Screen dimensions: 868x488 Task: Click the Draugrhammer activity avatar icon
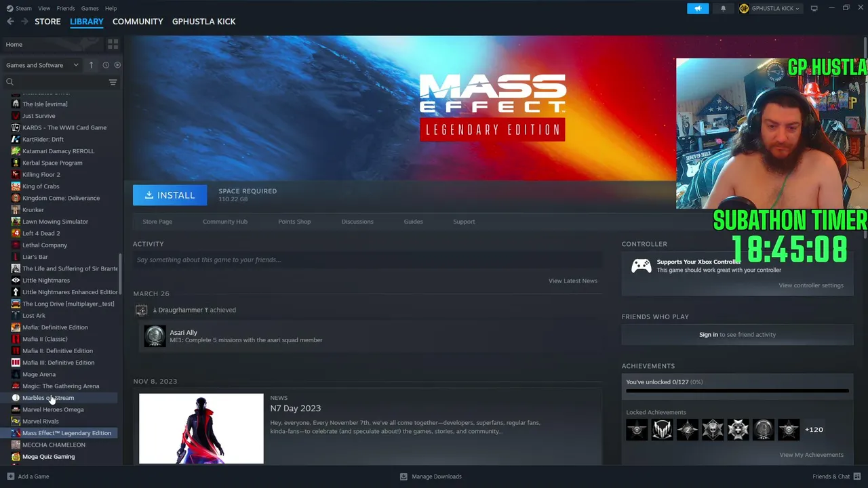tap(141, 310)
